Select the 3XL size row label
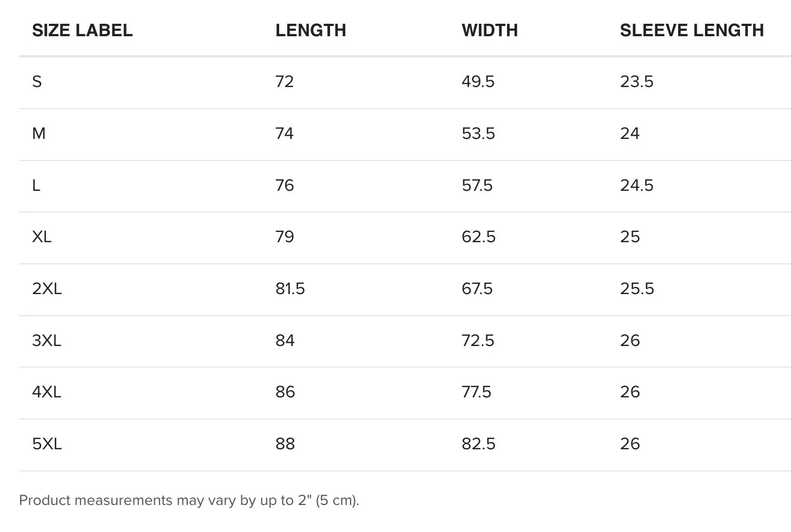Screen dimensions: 791x532 [47, 341]
